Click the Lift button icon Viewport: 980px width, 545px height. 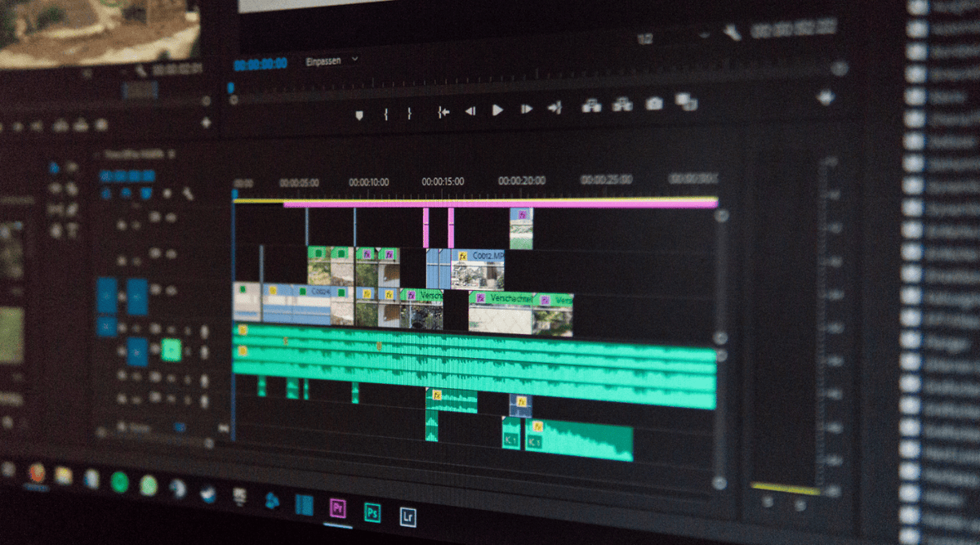tap(591, 105)
